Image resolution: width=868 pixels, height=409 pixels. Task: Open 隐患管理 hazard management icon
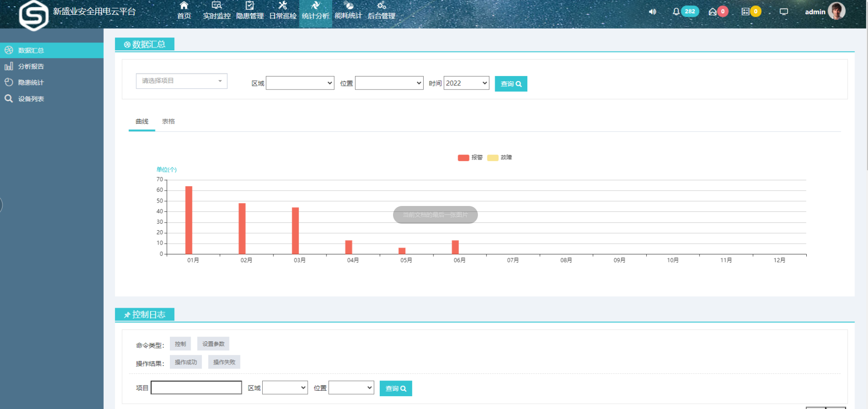click(249, 5)
